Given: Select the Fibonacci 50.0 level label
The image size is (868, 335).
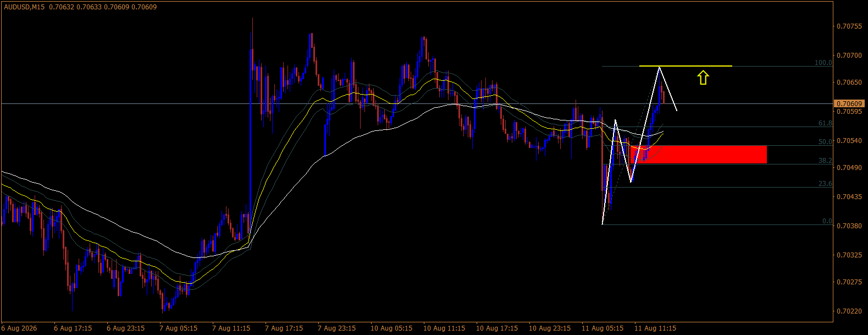Looking at the screenshot, I should pos(825,142).
